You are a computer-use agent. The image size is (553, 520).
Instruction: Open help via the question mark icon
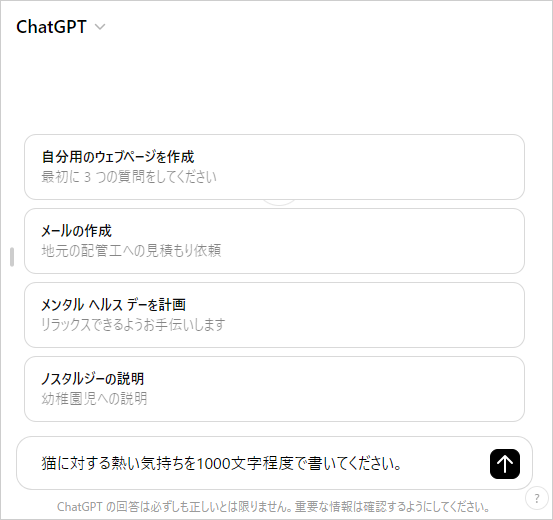click(536, 498)
